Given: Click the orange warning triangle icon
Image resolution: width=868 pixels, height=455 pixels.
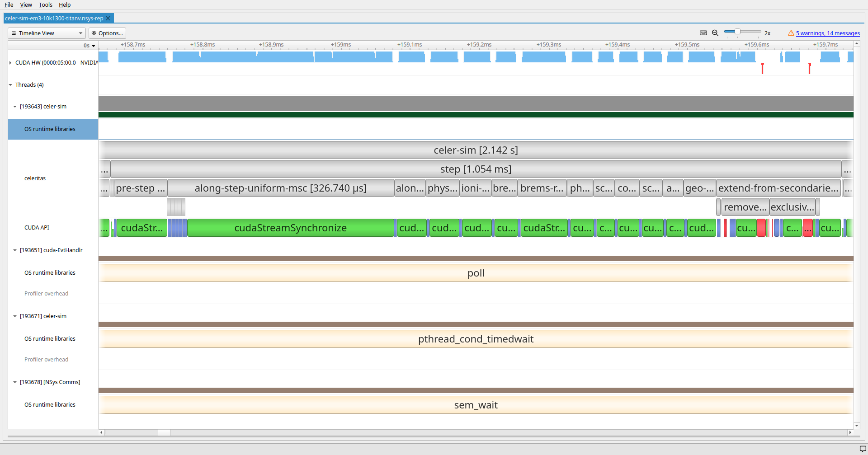Looking at the screenshot, I should pyautogui.click(x=791, y=33).
